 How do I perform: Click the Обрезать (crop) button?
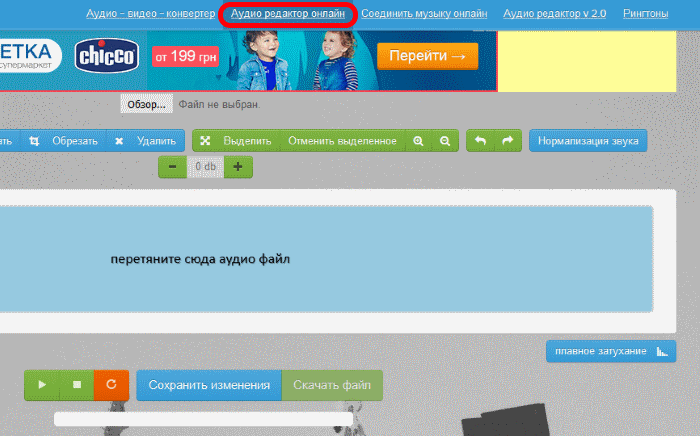(x=62, y=141)
